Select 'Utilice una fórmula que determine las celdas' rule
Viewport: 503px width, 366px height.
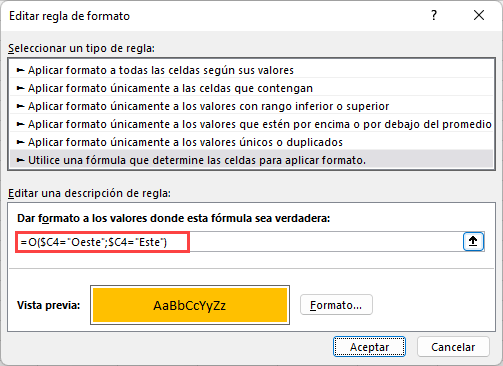coord(251,160)
